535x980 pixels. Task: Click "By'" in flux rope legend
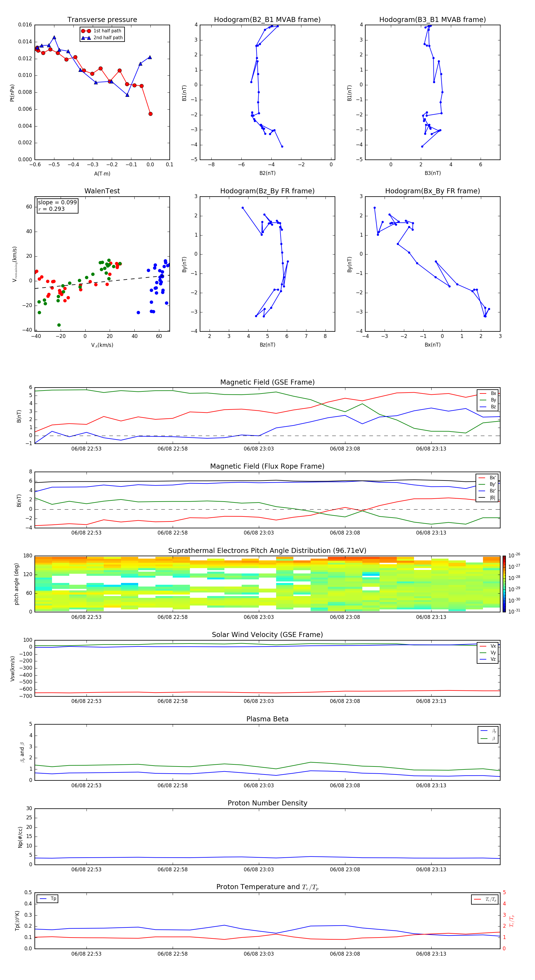click(493, 484)
